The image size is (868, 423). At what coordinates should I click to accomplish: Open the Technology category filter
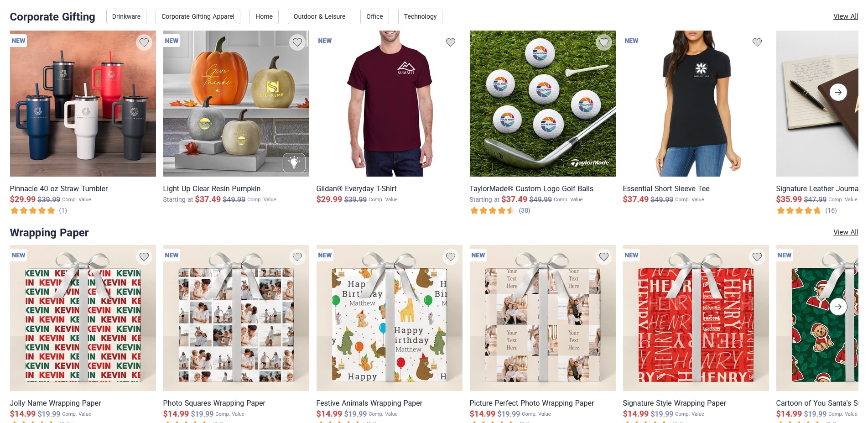pos(420,16)
